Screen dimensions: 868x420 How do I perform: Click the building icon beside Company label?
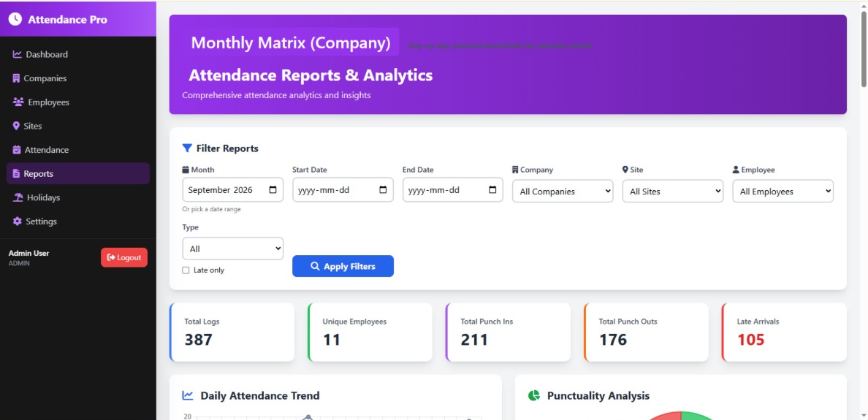coord(515,170)
